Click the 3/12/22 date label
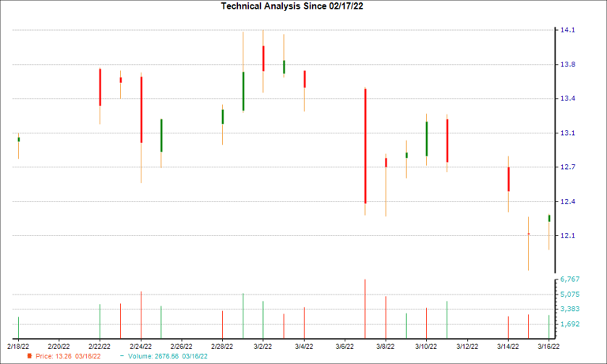Image resolution: width=607 pixels, height=364 pixels. pos(467,347)
